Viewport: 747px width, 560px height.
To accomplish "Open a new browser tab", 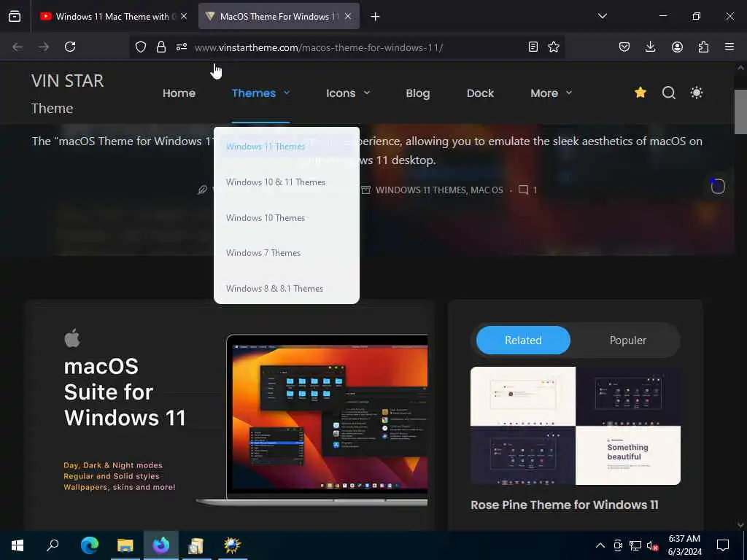I will point(376,17).
